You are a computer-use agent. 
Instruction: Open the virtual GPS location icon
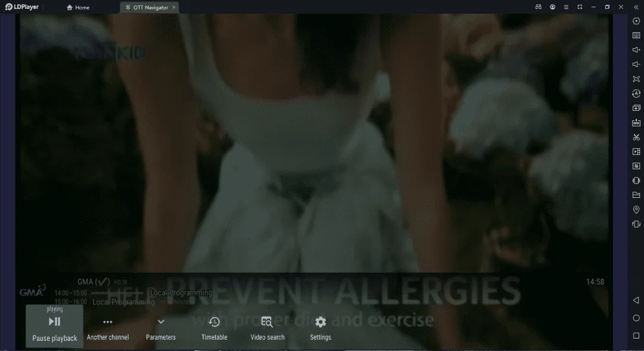[x=636, y=210]
